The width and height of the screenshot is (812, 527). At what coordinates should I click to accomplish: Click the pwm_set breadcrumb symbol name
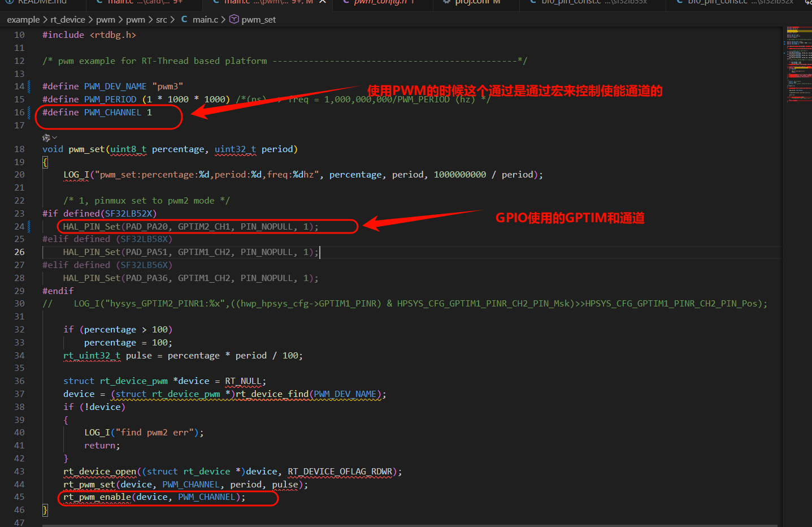pos(259,19)
